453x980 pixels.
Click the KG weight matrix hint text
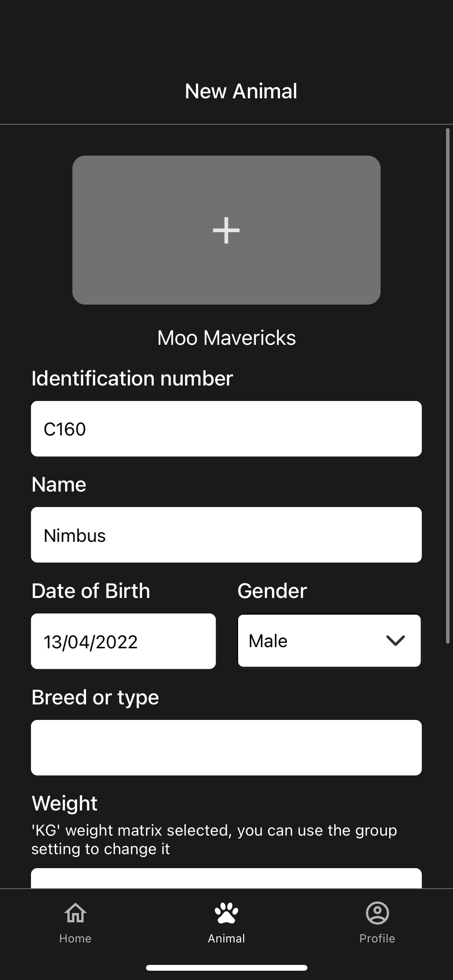click(214, 840)
